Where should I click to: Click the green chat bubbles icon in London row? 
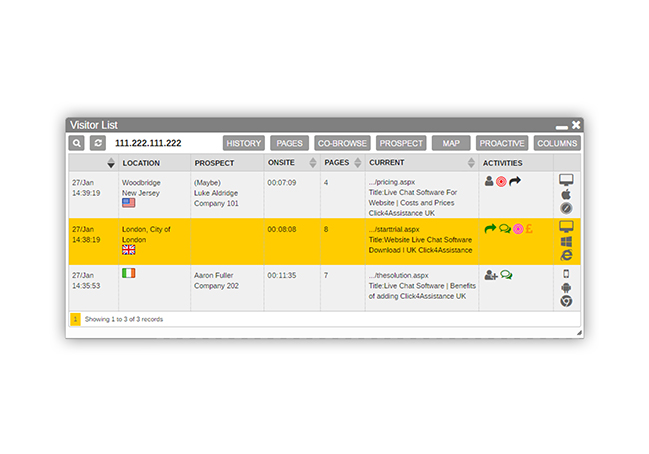pyautogui.click(x=504, y=229)
